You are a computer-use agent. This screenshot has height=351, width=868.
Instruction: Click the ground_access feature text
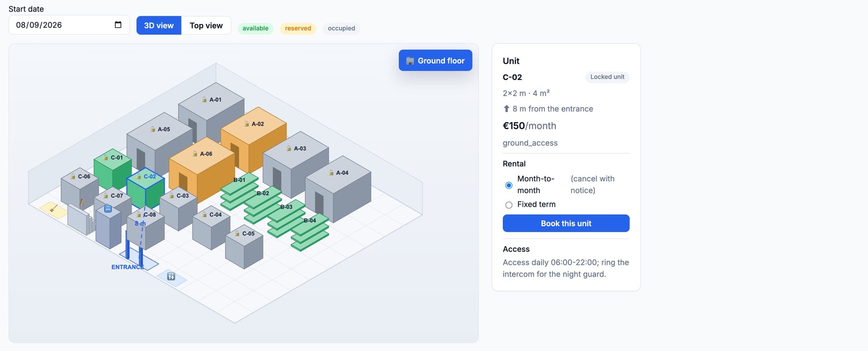530,143
